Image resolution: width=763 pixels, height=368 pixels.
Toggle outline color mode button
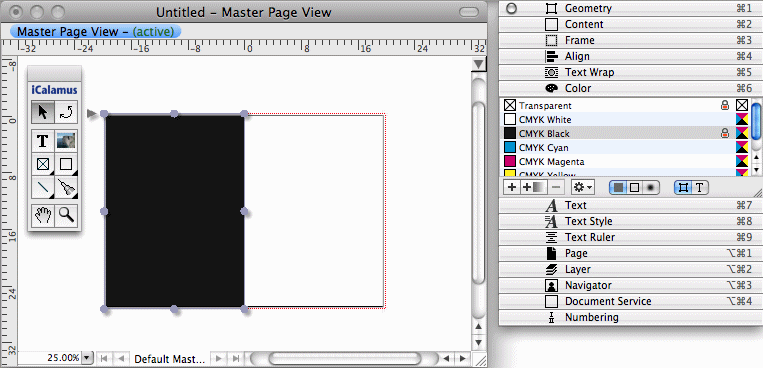point(634,187)
